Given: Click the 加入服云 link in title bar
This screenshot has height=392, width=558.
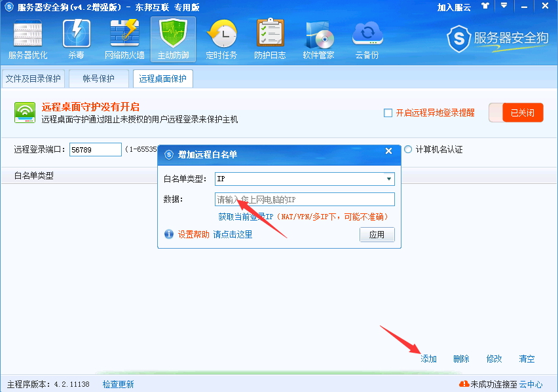Looking at the screenshot, I should 454,7.
